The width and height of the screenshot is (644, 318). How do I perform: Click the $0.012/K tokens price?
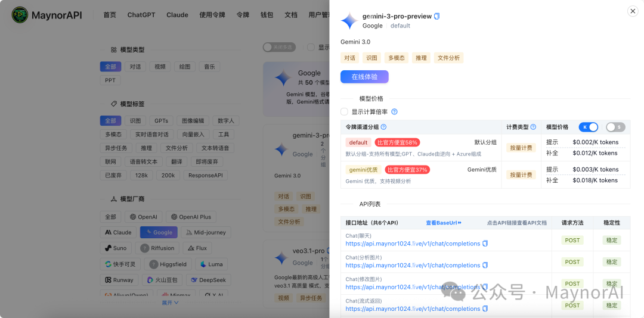[595, 153]
